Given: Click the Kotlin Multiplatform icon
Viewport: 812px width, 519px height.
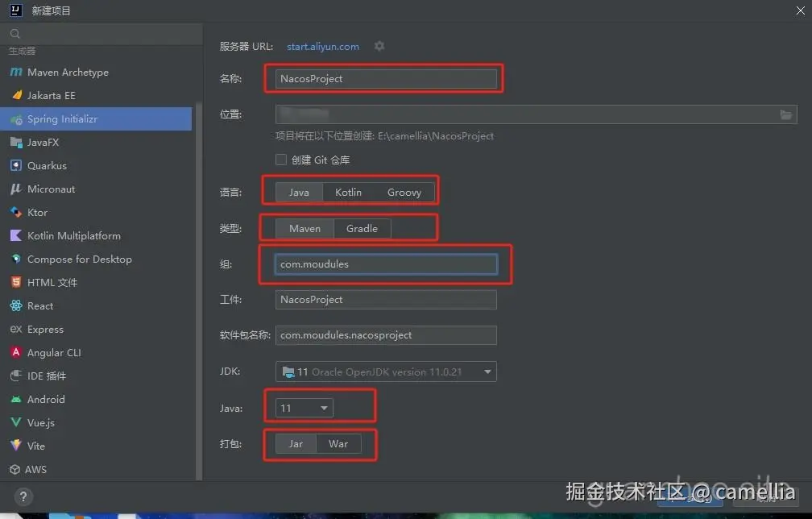Looking at the screenshot, I should coord(16,235).
